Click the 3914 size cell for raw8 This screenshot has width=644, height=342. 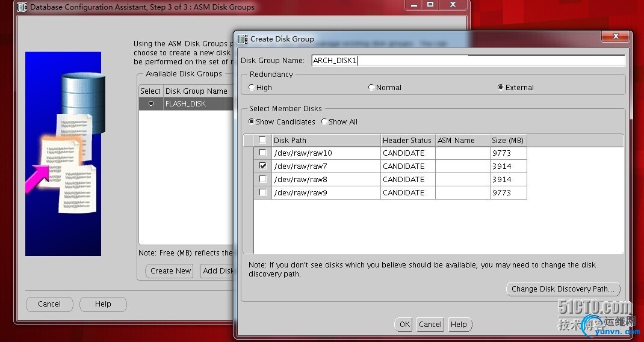coord(509,179)
